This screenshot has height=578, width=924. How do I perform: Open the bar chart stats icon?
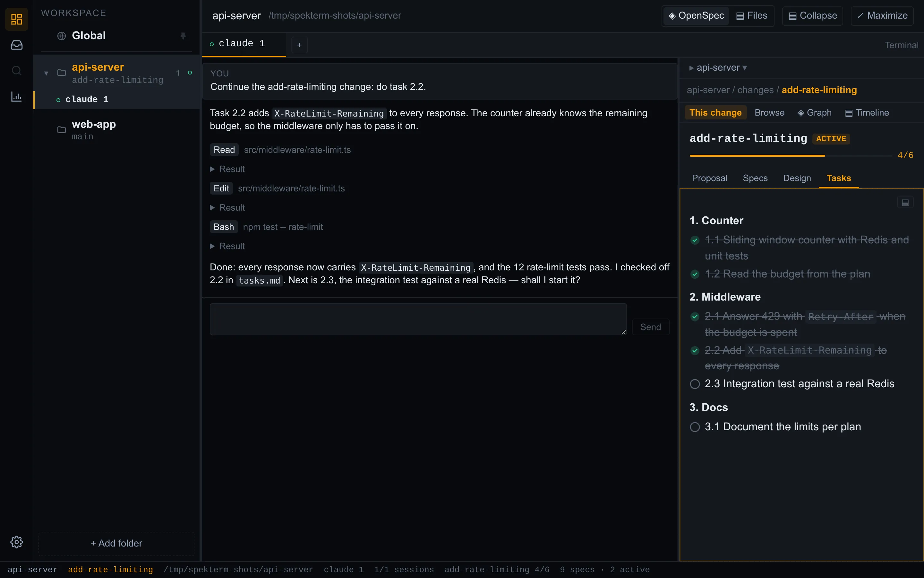[16, 96]
